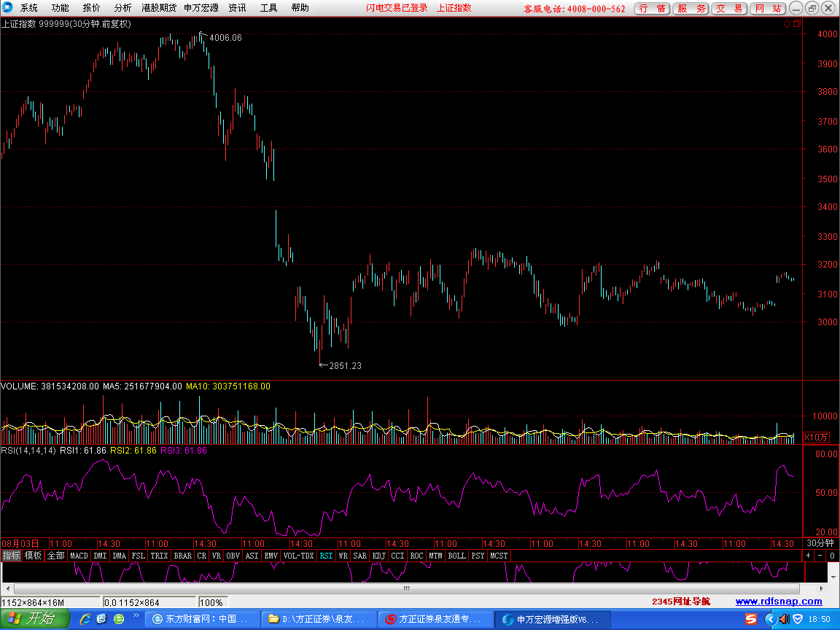Open the 工具 menu

[268, 8]
